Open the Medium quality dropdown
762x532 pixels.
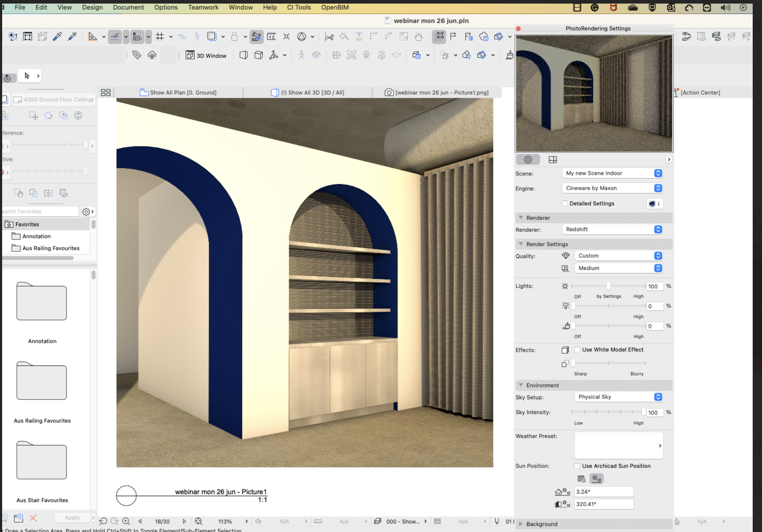[618, 268]
